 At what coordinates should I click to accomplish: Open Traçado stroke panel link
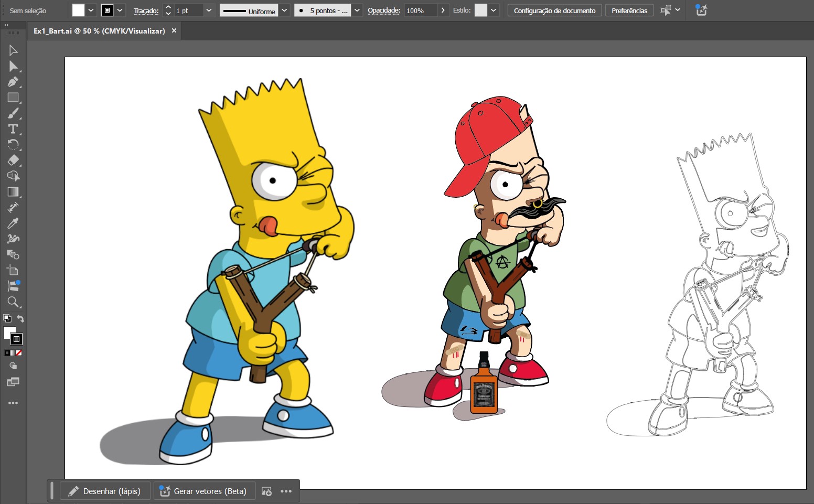[146, 10]
